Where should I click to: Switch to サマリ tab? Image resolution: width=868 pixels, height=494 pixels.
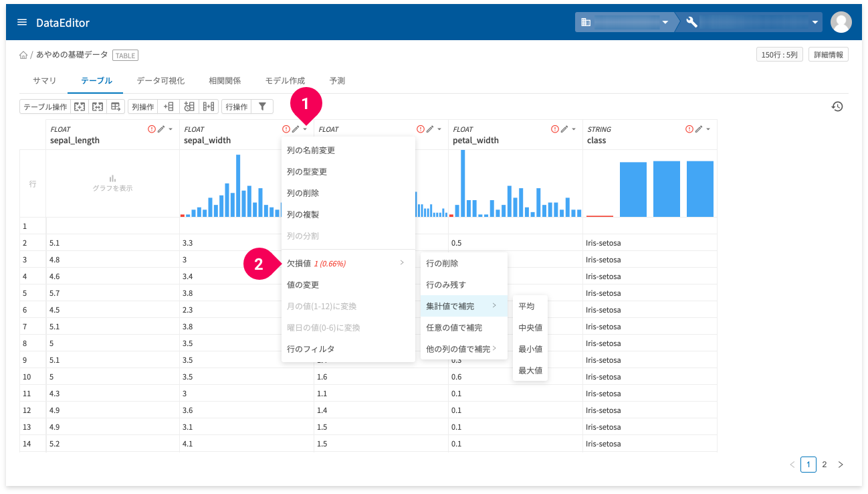[45, 80]
